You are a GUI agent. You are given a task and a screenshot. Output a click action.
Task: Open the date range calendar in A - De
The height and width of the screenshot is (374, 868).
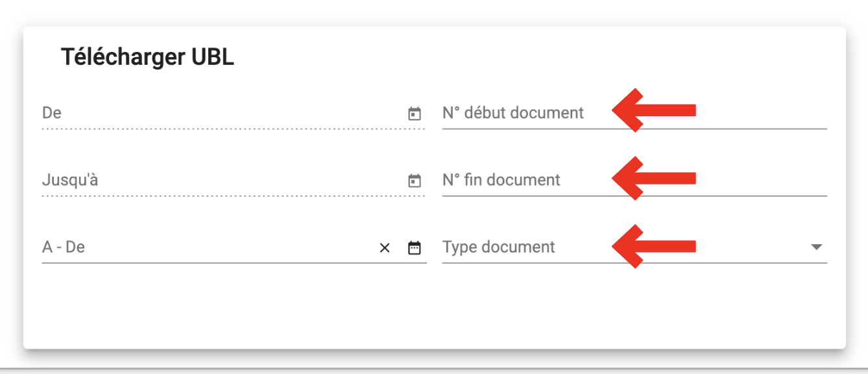(x=415, y=248)
